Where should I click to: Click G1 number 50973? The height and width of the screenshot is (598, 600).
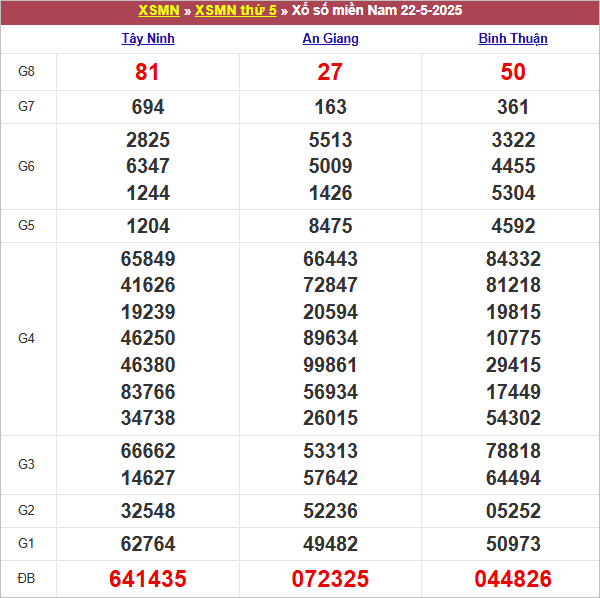click(x=514, y=544)
